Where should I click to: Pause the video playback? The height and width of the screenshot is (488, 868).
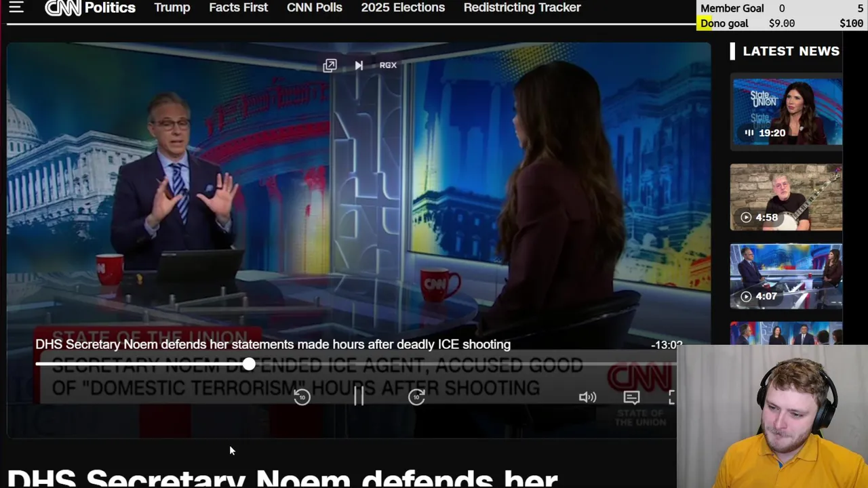[x=359, y=396]
